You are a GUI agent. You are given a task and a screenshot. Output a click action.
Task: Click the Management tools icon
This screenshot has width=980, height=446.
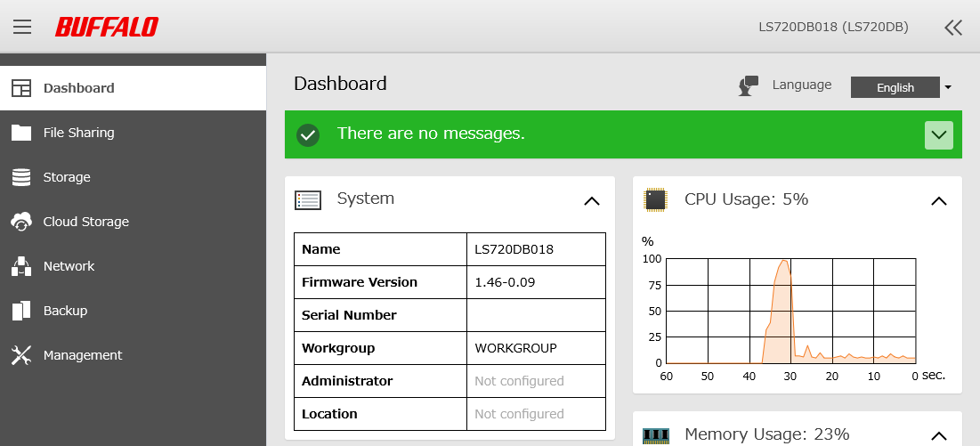coord(21,355)
